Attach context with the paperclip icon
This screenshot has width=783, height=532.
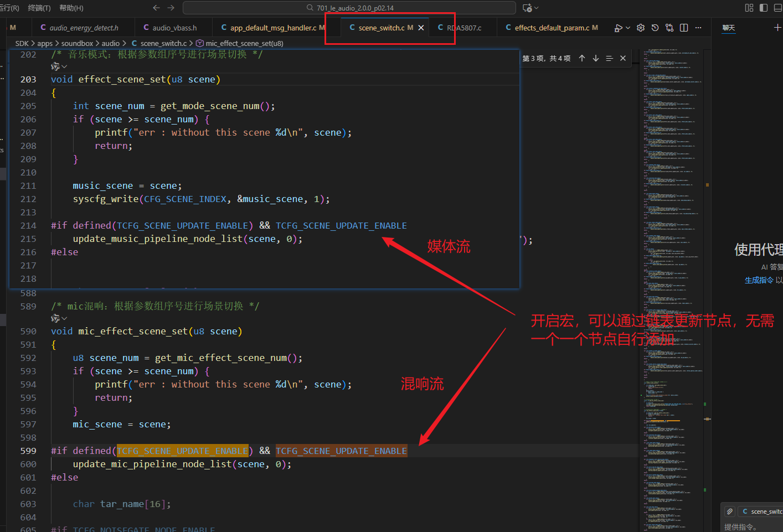click(x=730, y=512)
